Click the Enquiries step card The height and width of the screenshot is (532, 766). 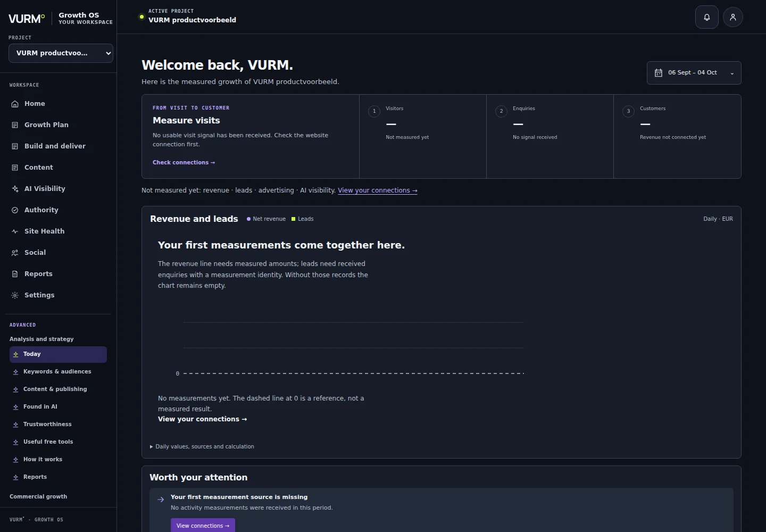click(550, 137)
